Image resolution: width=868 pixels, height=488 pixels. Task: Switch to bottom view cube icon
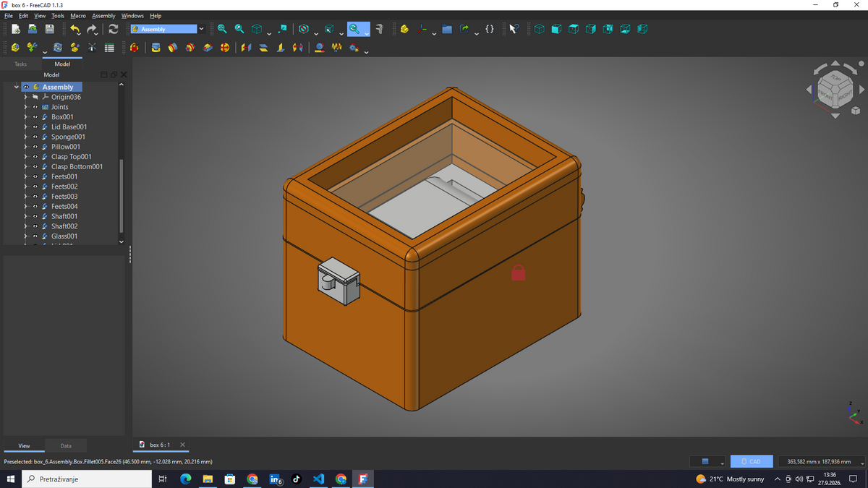[626, 29]
